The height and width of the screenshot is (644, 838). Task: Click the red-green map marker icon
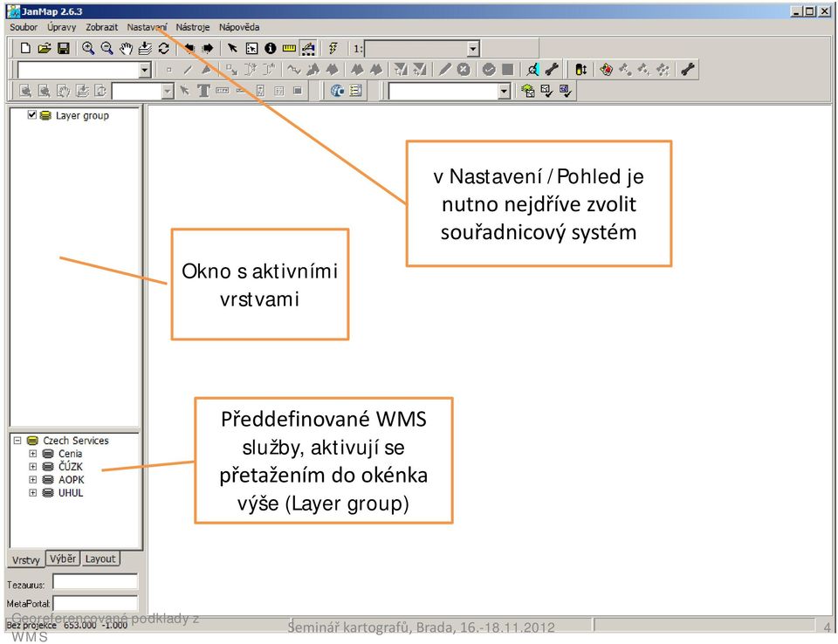tap(606, 70)
